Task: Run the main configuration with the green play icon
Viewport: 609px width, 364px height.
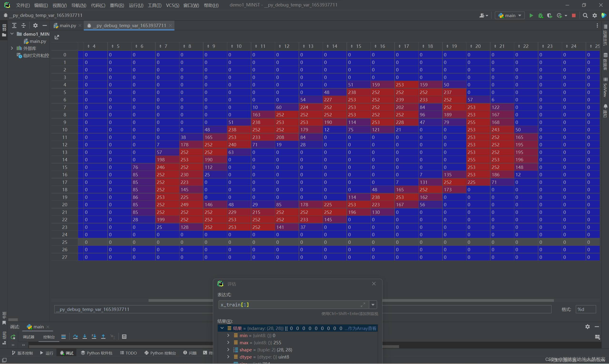Action: pos(531,15)
